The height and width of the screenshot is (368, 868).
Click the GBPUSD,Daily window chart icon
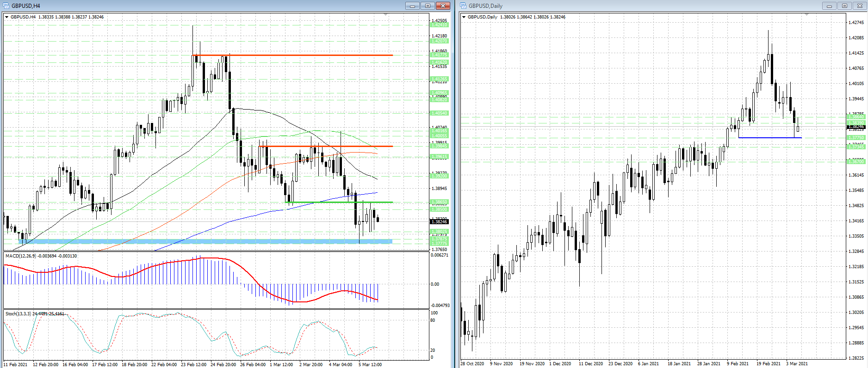(463, 6)
